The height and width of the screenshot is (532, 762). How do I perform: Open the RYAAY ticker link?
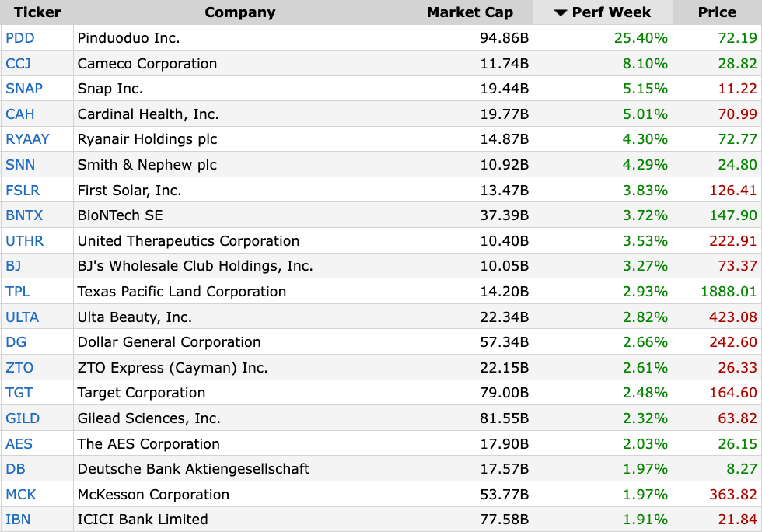click(27, 139)
